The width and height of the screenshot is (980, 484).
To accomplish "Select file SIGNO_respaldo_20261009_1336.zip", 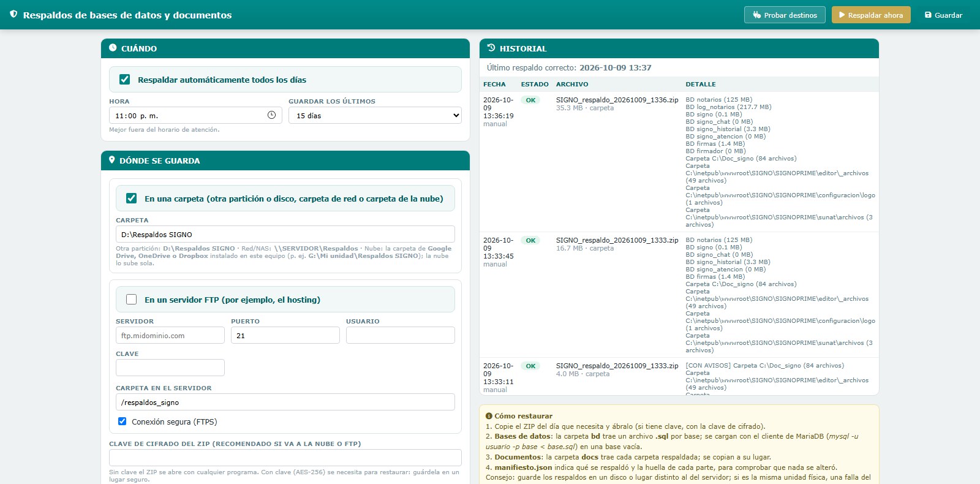I will (617, 100).
